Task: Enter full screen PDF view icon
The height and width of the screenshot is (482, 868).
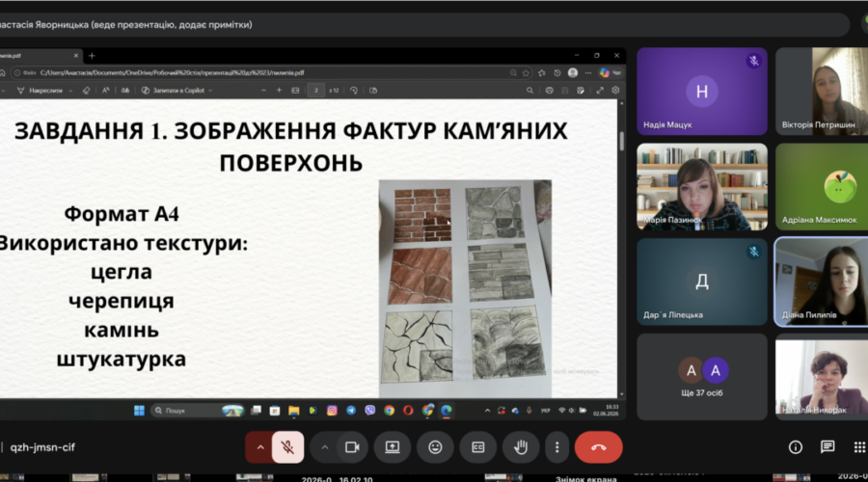Action: pos(600,91)
